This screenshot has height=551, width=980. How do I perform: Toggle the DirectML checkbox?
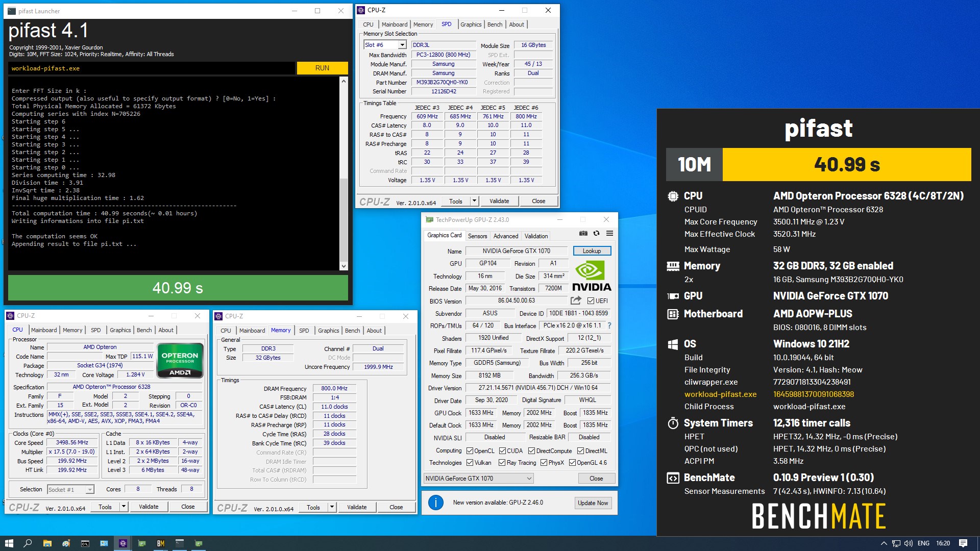point(580,451)
